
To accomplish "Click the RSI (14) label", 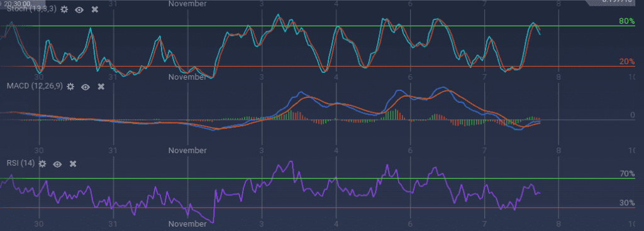I will tap(21, 163).
